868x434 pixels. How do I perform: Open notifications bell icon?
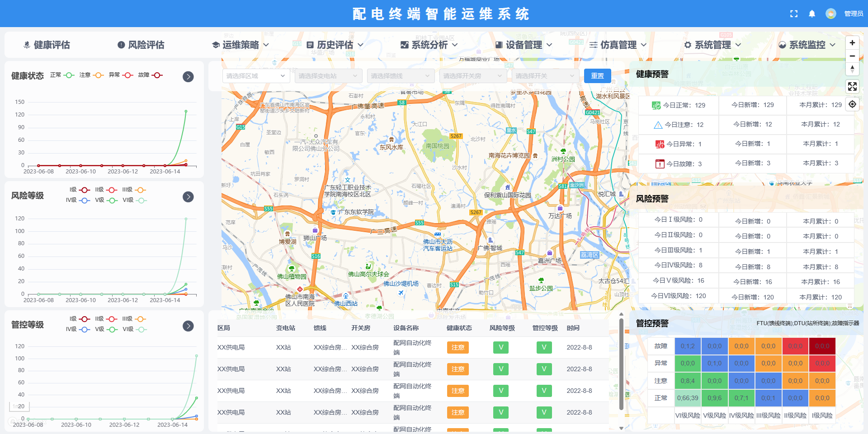pos(812,14)
